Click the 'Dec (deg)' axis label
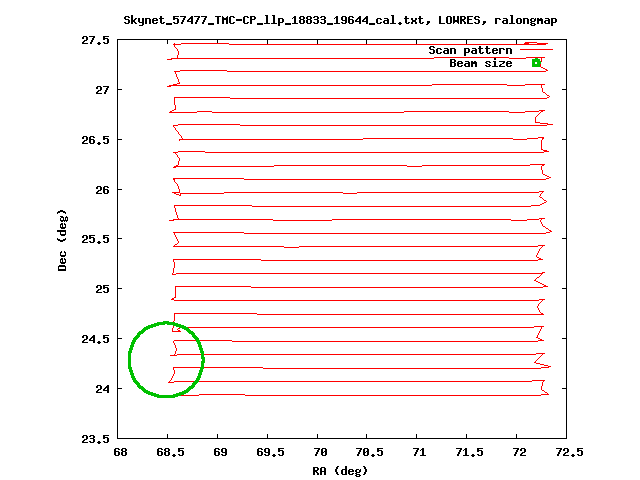 point(62,240)
